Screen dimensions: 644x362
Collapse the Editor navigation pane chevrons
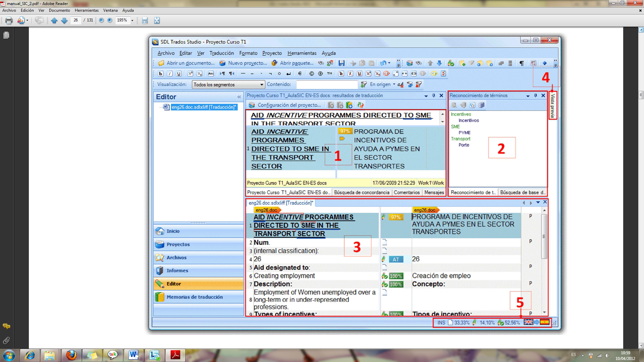[x=239, y=97]
